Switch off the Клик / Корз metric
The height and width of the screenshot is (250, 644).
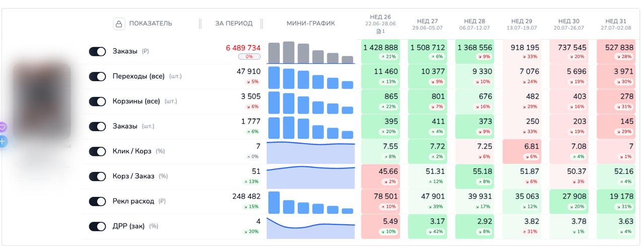click(98, 151)
